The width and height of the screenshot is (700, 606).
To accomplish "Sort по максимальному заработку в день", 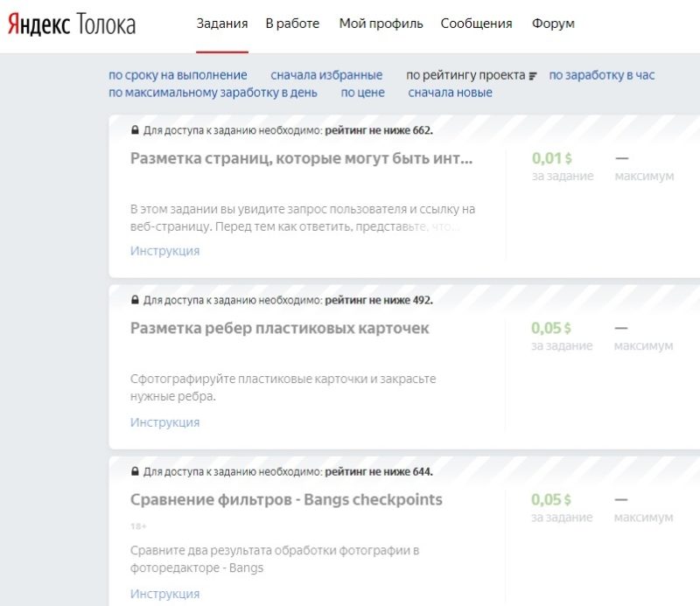I will pos(213,93).
